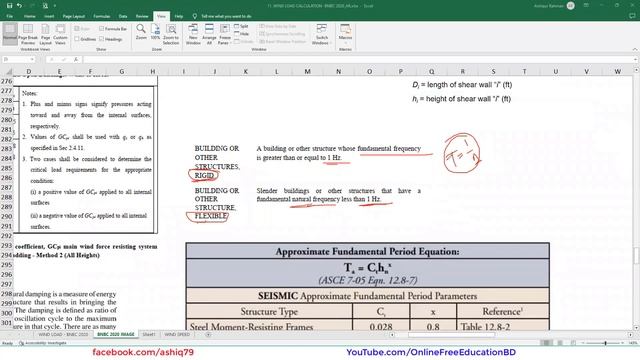Screen dimensions: 640x360
Task: Open the Sheet1 sheet tab
Action: tap(149, 335)
